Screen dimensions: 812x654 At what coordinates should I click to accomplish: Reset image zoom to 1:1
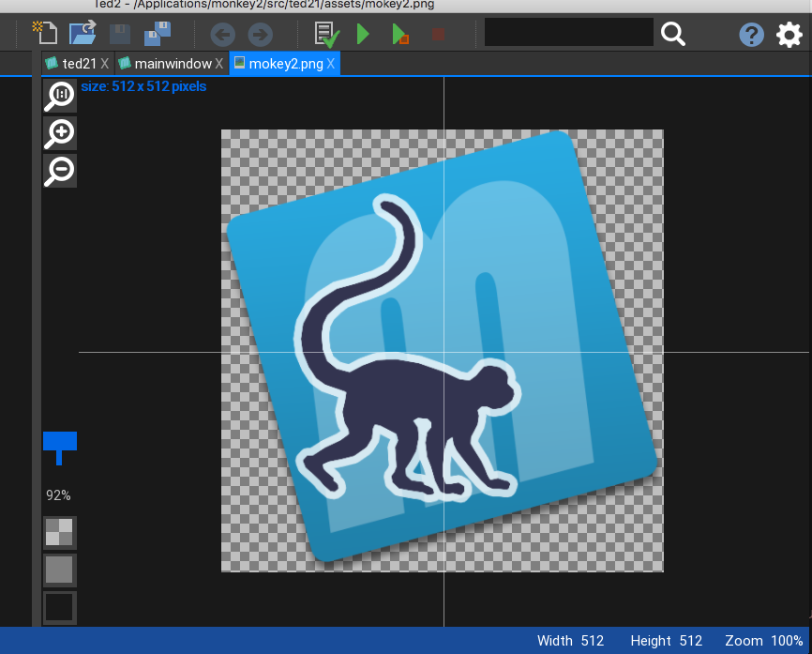pos(60,95)
